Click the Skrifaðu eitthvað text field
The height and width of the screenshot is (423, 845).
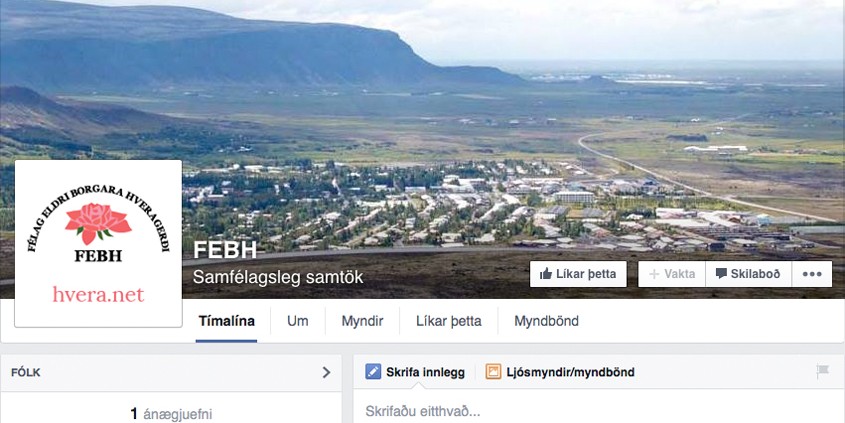coord(599,412)
